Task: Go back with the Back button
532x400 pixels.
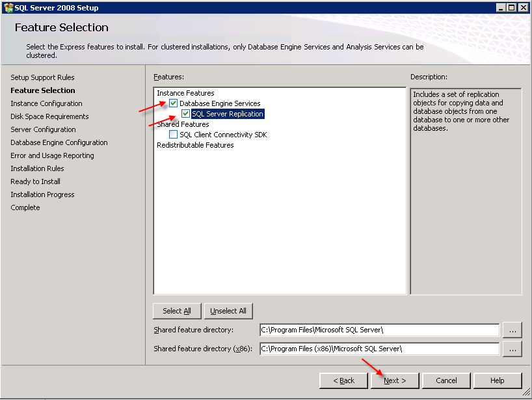Action: [343, 380]
